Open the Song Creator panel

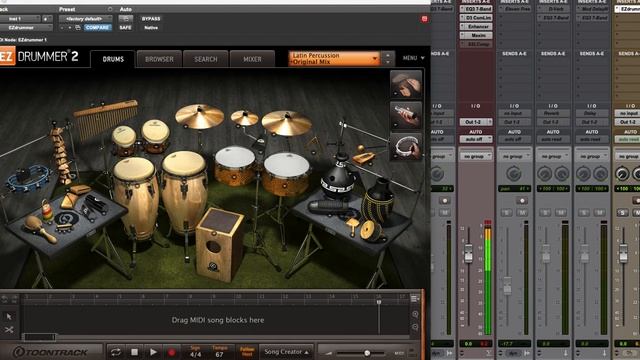coord(286,352)
